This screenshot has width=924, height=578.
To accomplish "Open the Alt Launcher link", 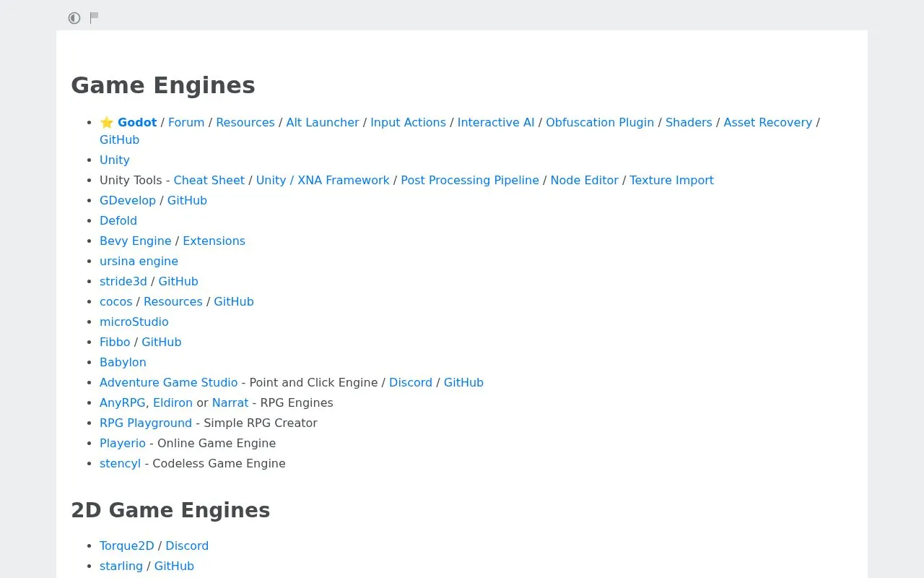I will click(x=323, y=122).
